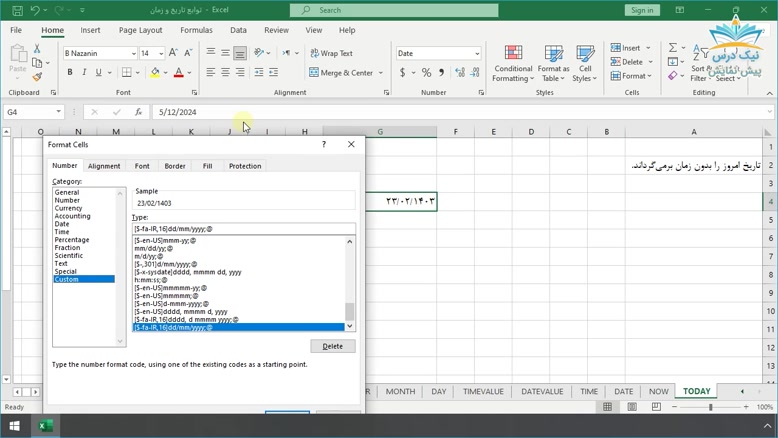The height and width of the screenshot is (438, 778).
Task: Select format h:mm:ss;@ in Type list
Action: click(151, 280)
